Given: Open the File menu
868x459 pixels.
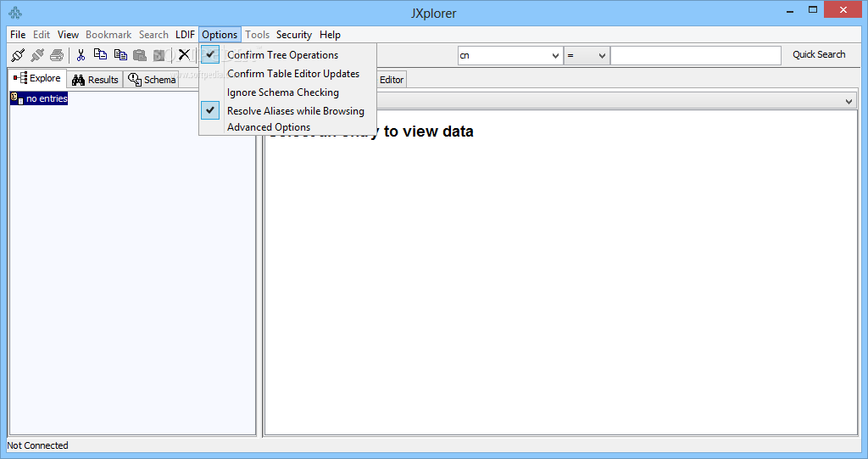Looking at the screenshot, I should pos(18,35).
